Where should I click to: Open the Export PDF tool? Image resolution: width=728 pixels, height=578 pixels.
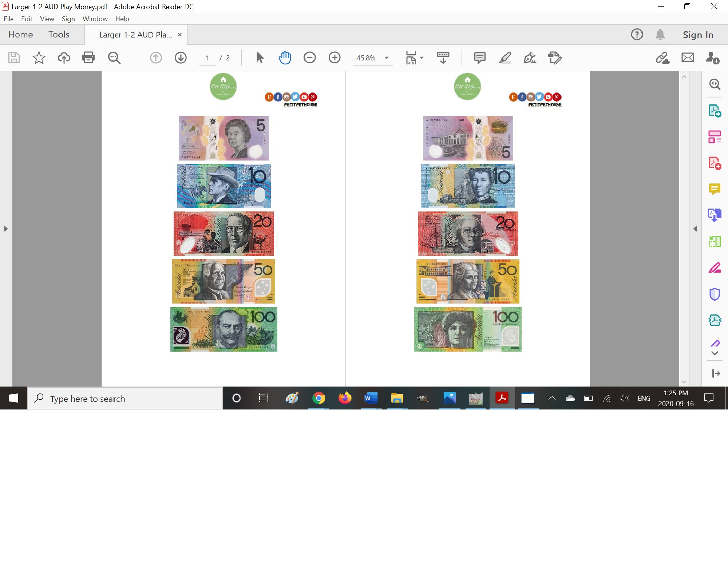pos(715,111)
